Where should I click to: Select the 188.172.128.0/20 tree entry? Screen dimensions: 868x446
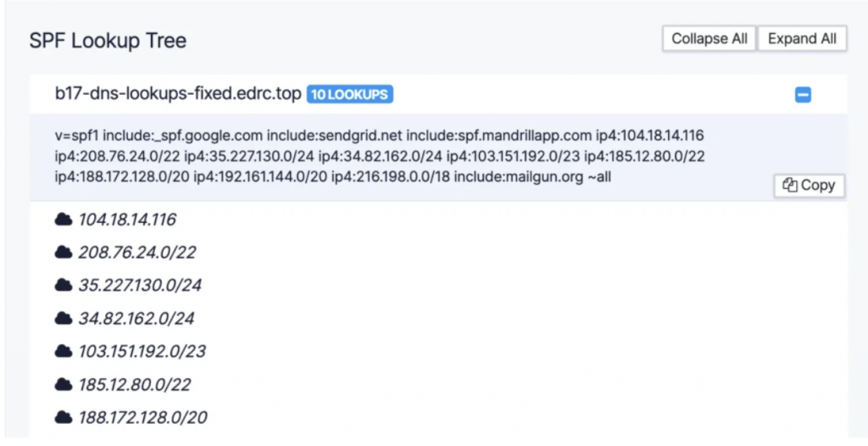point(142,417)
